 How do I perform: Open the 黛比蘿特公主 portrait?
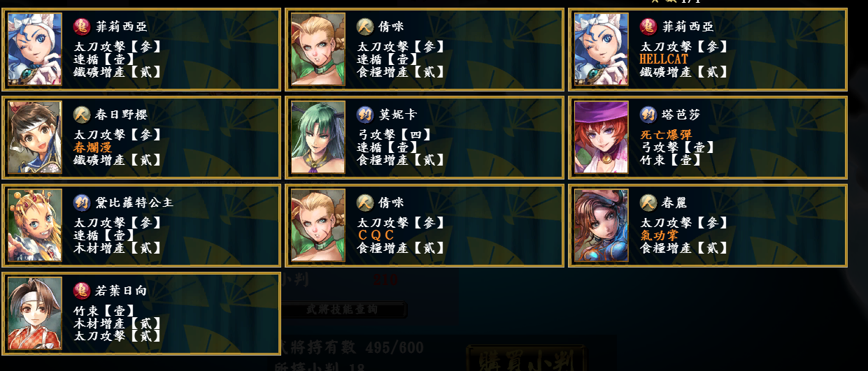coord(34,225)
